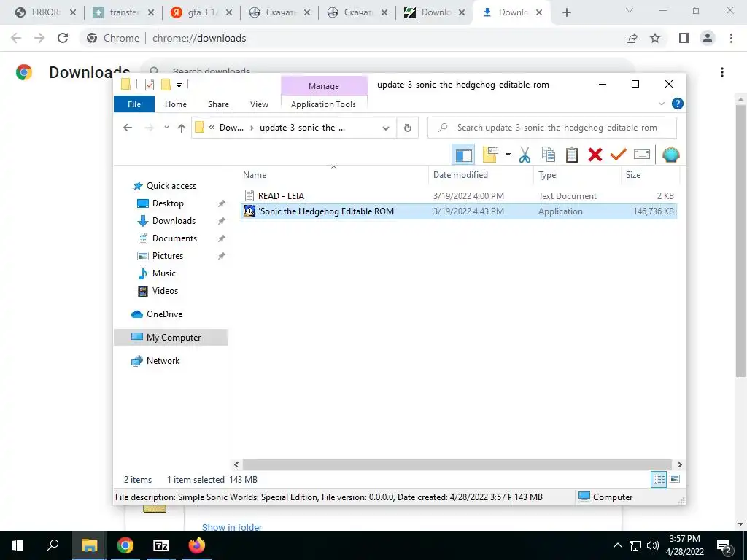Click the Quick access toolbar properties checkbox icon
747x560 pixels.
point(149,85)
